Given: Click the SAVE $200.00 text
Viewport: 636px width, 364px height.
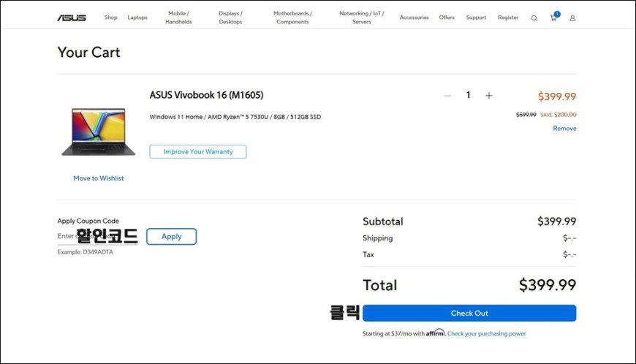Looking at the screenshot, I should coord(558,115).
